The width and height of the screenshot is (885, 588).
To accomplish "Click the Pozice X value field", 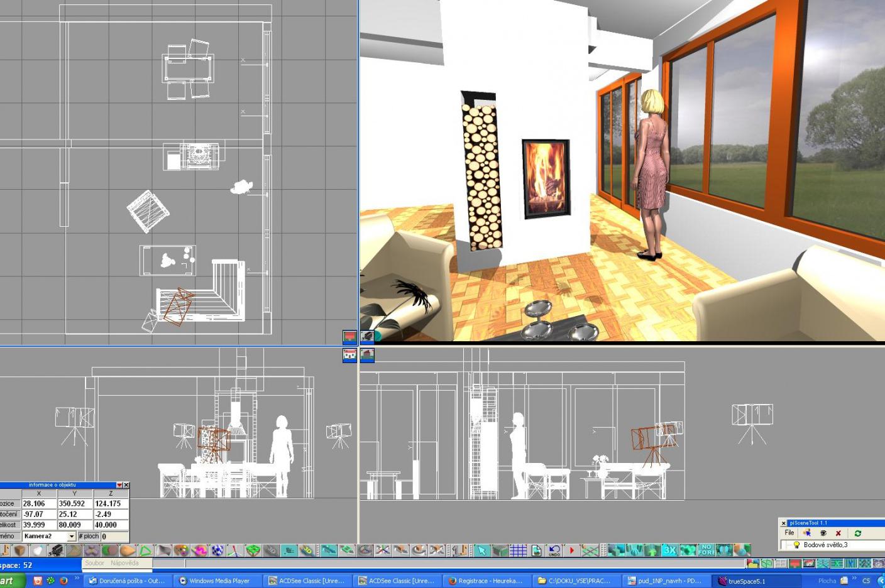I will [39, 503].
